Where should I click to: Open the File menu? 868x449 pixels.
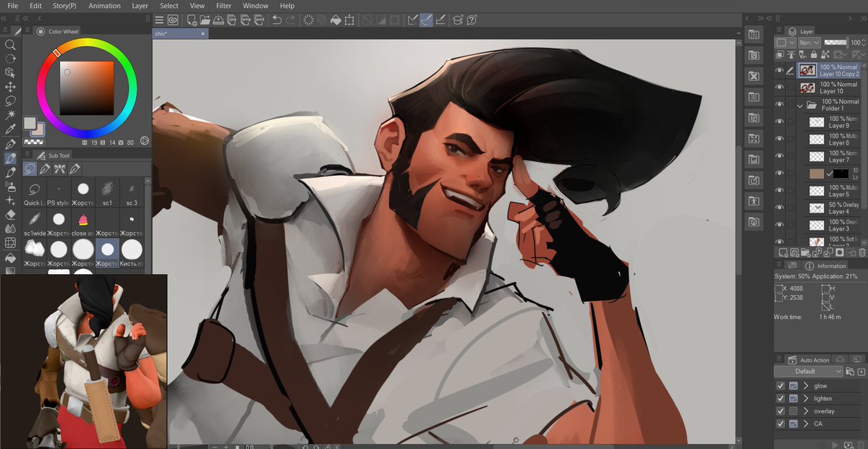pyautogui.click(x=13, y=6)
